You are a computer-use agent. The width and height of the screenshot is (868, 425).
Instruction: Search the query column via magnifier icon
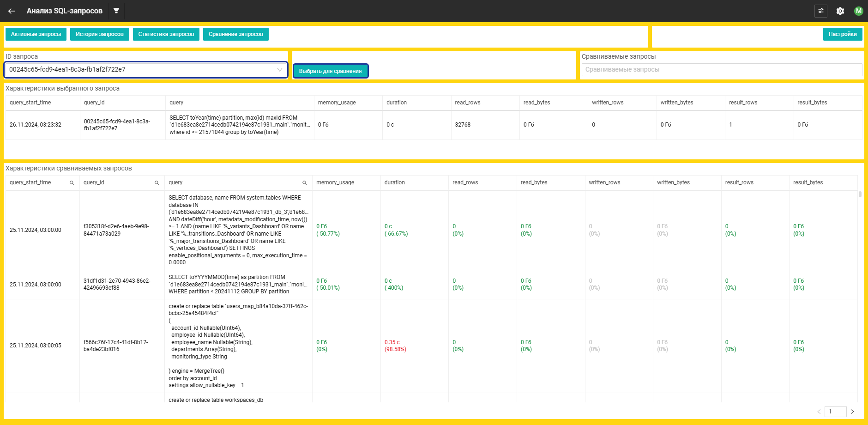305,183
